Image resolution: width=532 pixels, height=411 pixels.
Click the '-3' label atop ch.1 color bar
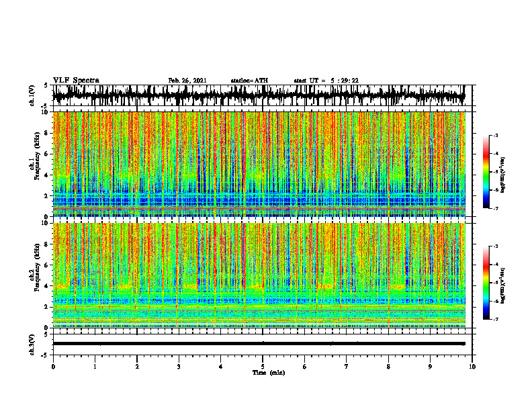point(496,135)
